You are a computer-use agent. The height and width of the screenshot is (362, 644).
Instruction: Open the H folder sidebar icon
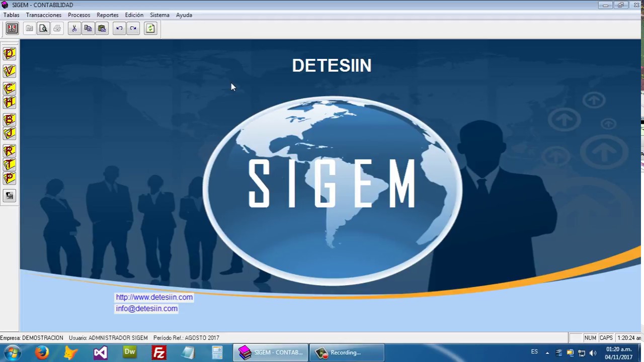click(9, 103)
